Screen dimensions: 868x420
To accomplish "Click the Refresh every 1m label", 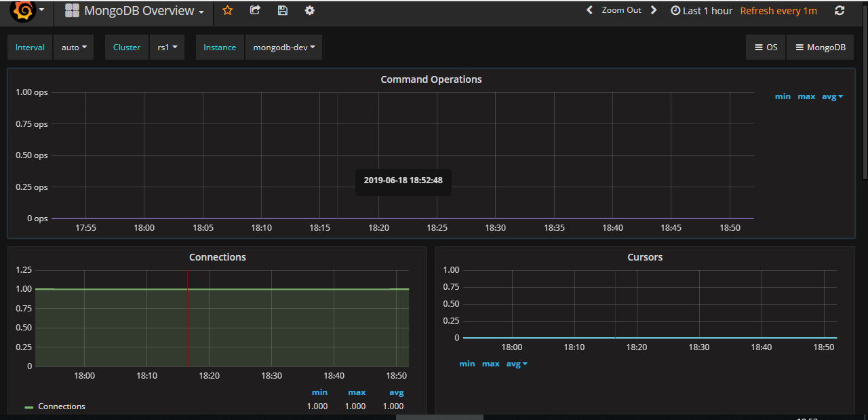I will (x=778, y=11).
